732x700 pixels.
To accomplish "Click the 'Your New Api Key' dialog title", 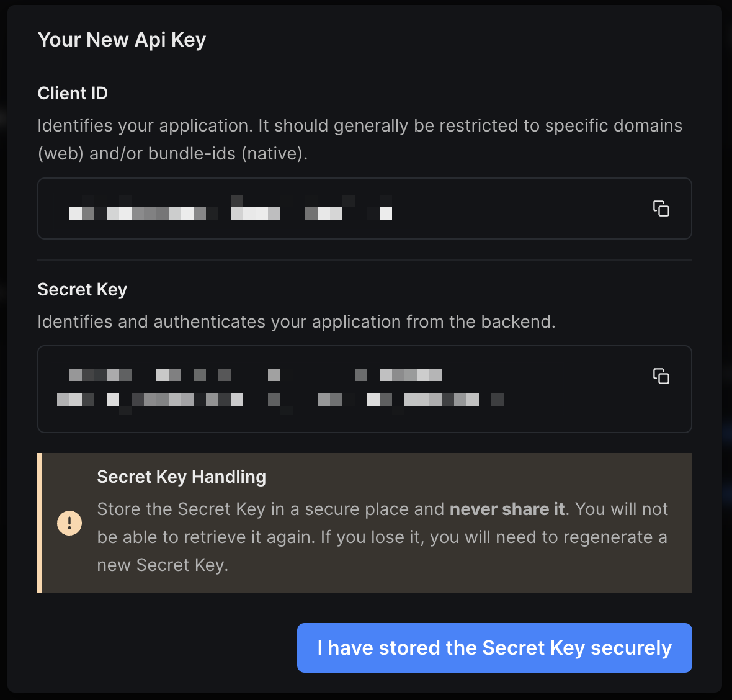I will pyautogui.click(x=122, y=40).
